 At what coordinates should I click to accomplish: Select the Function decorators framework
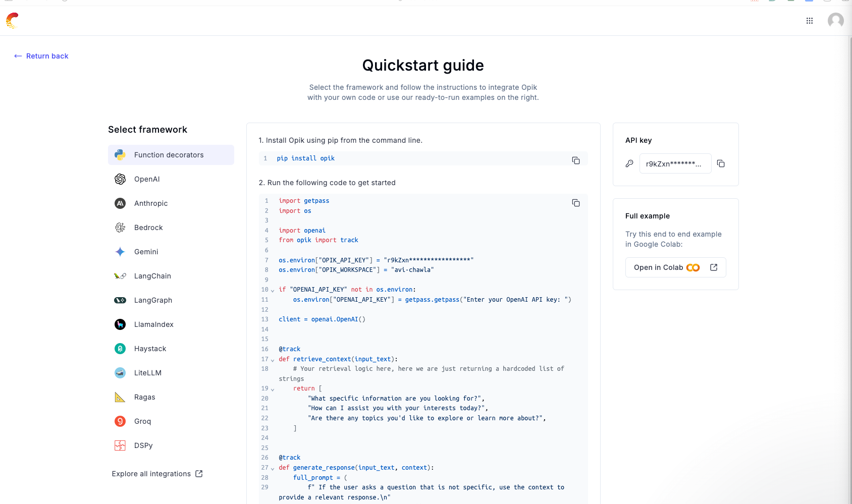171,155
